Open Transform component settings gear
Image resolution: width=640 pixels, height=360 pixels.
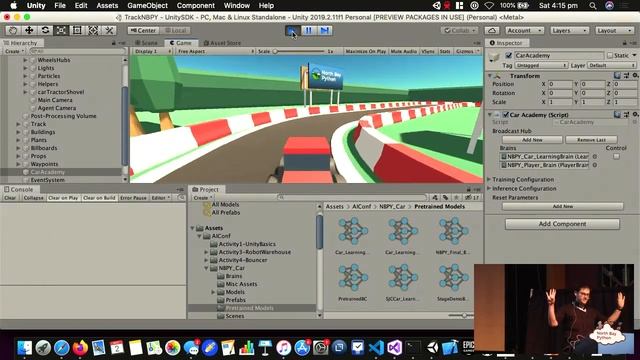pyautogui.click(x=635, y=76)
